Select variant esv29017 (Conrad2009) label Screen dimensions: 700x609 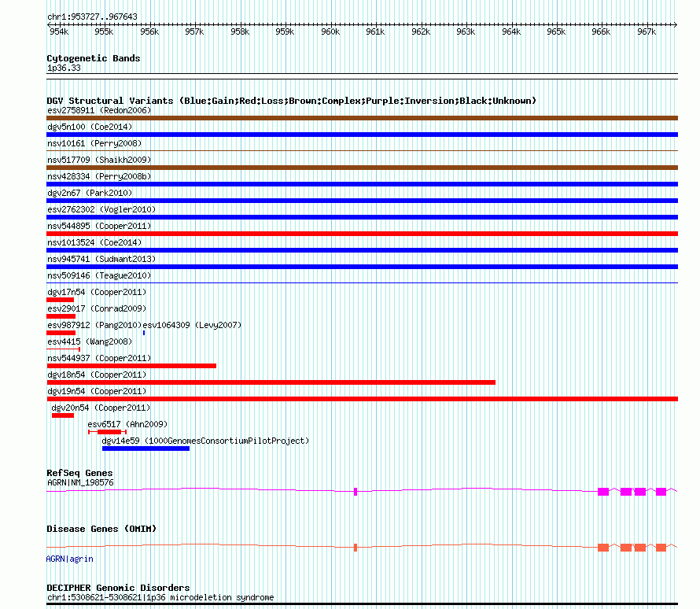tap(97, 308)
